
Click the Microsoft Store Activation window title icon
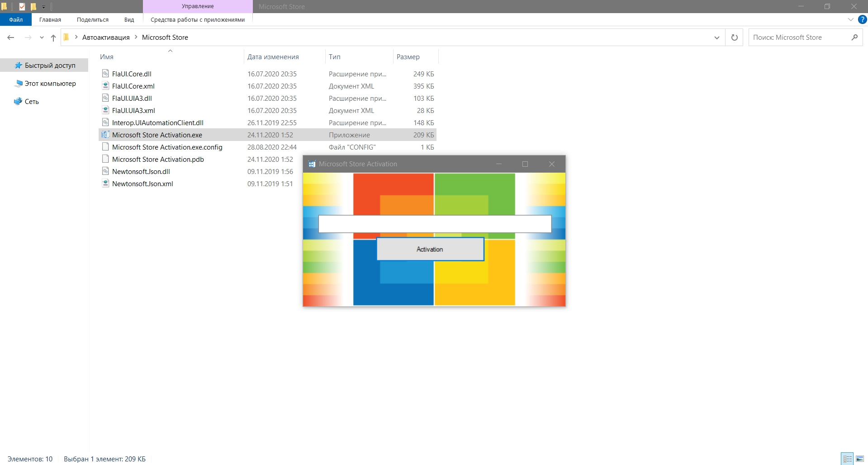click(312, 164)
